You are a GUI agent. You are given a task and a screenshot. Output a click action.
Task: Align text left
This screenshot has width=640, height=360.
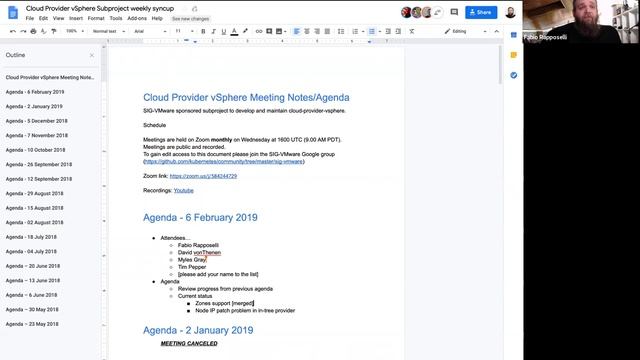[x=297, y=31]
